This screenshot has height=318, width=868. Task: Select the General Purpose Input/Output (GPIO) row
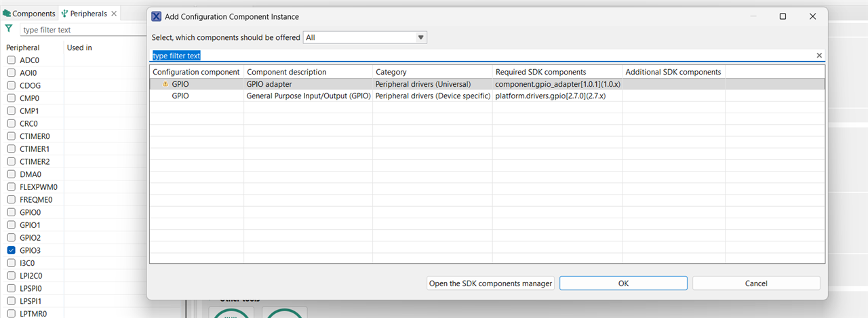pos(487,96)
